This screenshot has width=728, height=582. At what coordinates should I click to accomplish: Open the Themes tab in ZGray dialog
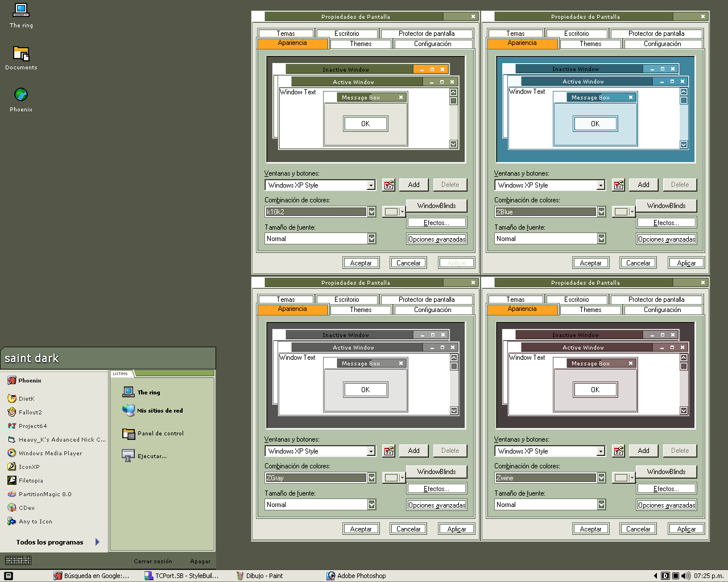(x=361, y=310)
